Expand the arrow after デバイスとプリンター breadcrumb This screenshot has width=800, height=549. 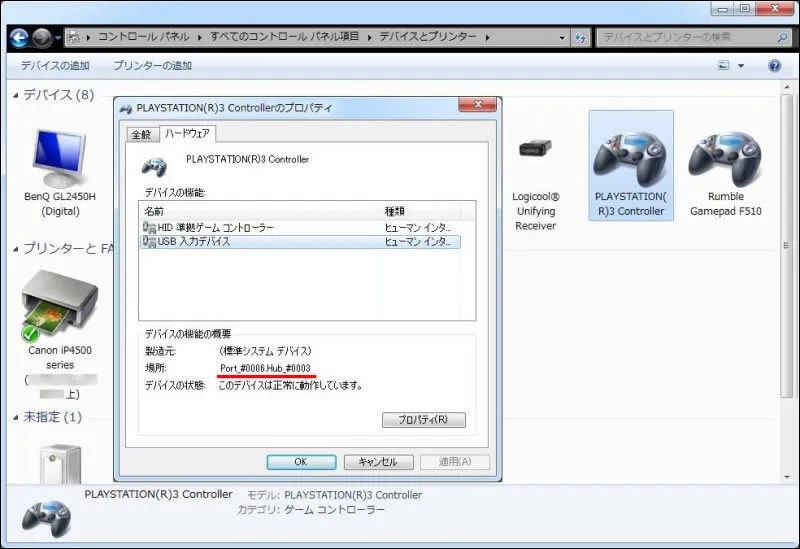[x=488, y=38]
